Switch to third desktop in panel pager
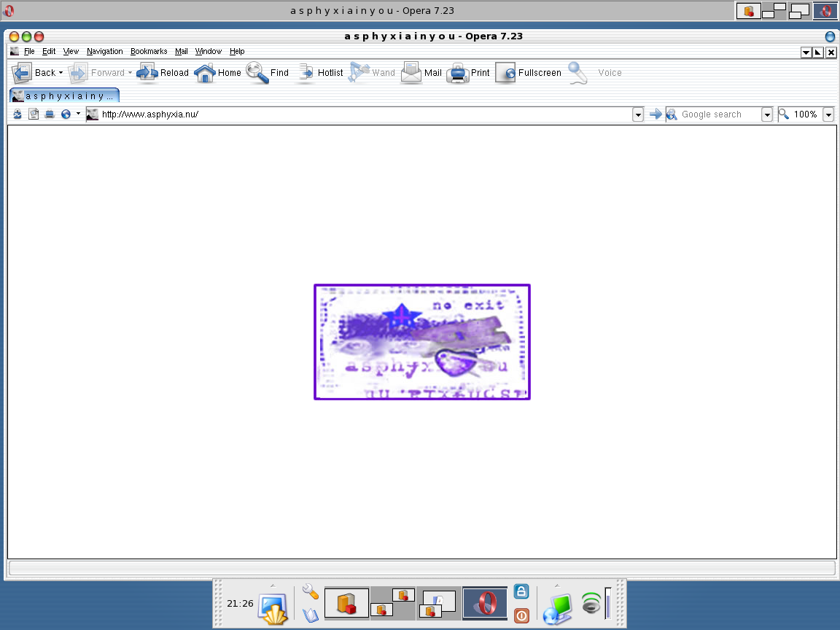Screen dimensions: 840x630 (439, 603)
